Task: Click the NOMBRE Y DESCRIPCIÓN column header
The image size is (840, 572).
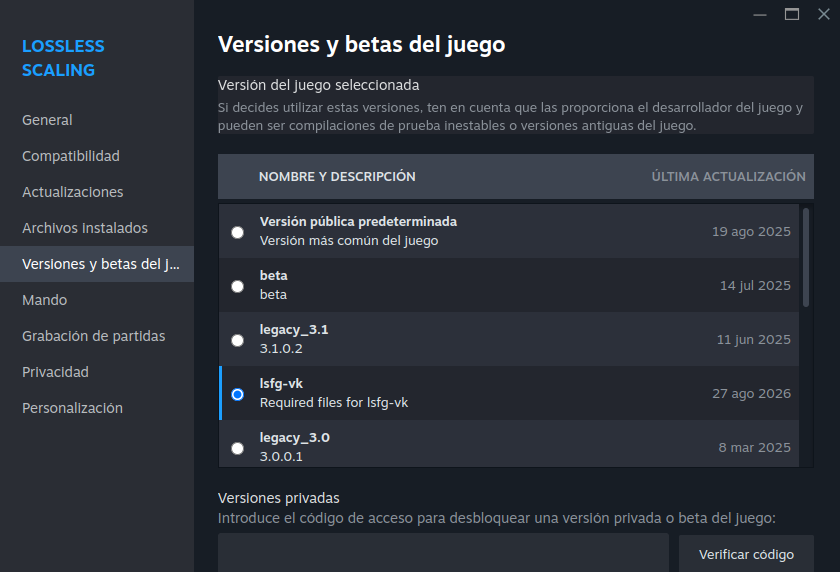Action: (x=337, y=177)
